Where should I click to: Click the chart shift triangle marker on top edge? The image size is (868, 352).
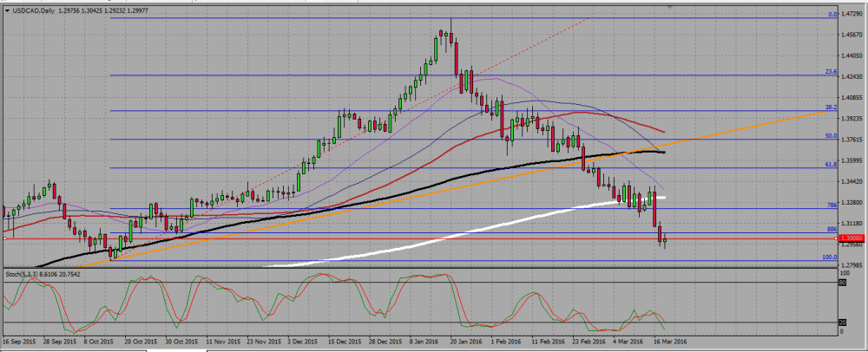(x=670, y=8)
